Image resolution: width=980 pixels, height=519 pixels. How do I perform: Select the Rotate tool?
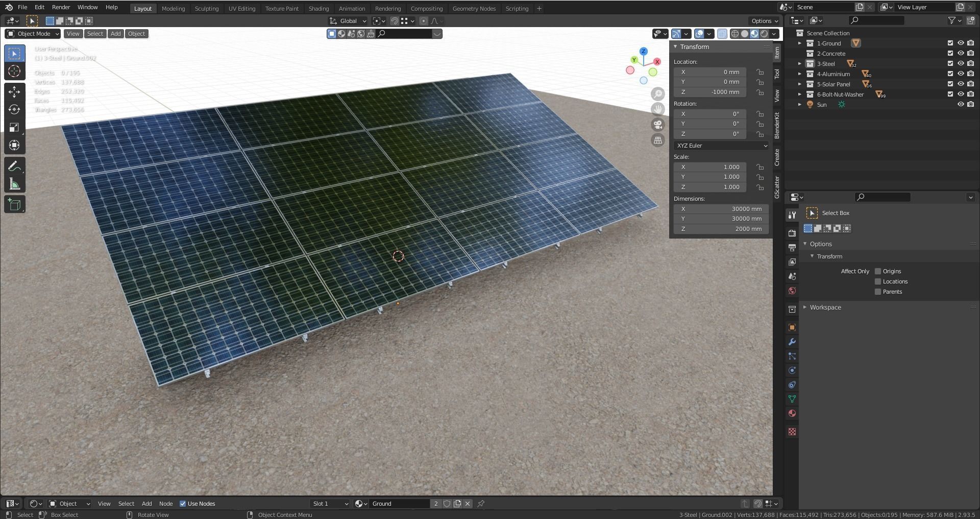[x=14, y=110]
